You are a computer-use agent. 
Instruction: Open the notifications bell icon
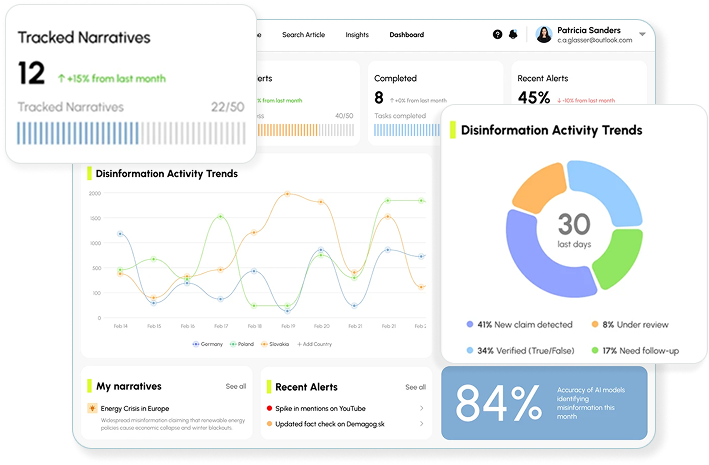513,35
